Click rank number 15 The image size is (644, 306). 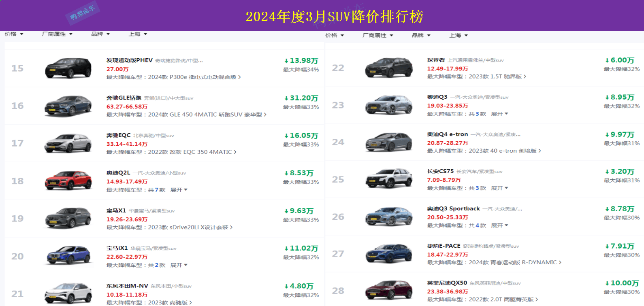17,68
